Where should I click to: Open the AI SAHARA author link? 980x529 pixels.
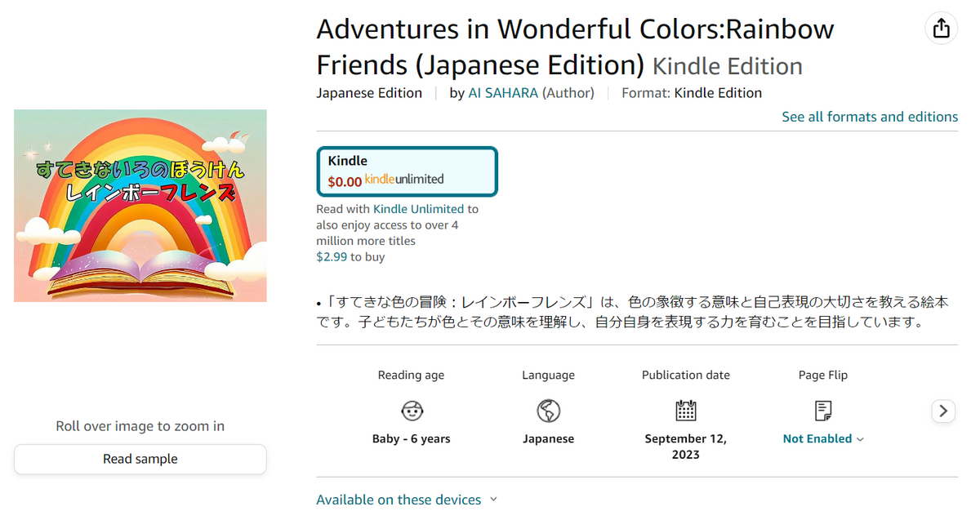tap(503, 93)
